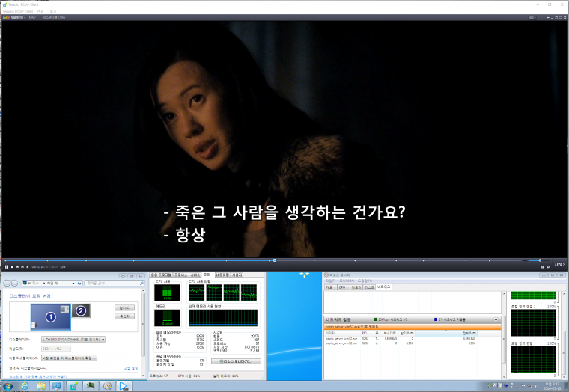Viewport: 569px width, 392px height.
Task: Stop video playback in the player
Action: click(12, 267)
